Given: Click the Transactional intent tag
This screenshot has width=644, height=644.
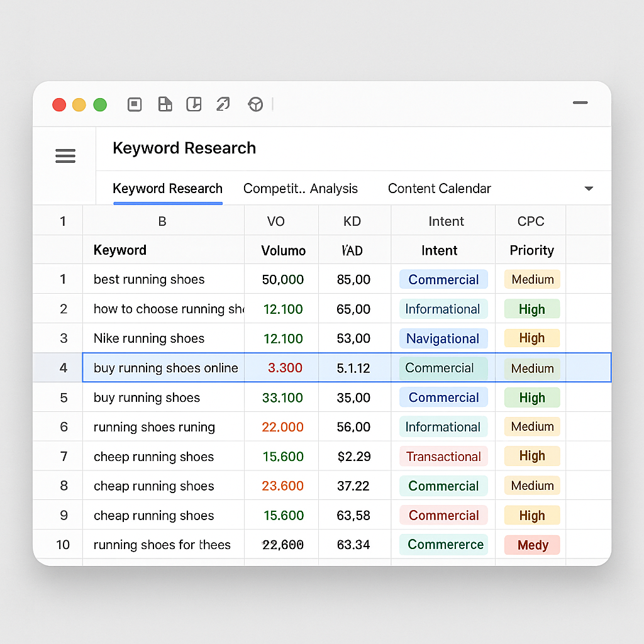Looking at the screenshot, I should (443, 457).
